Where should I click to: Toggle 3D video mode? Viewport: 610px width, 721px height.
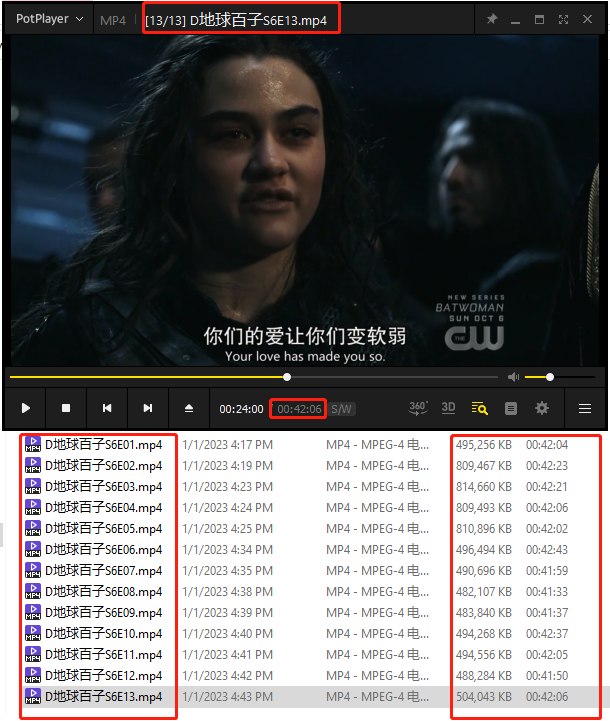click(x=448, y=408)
